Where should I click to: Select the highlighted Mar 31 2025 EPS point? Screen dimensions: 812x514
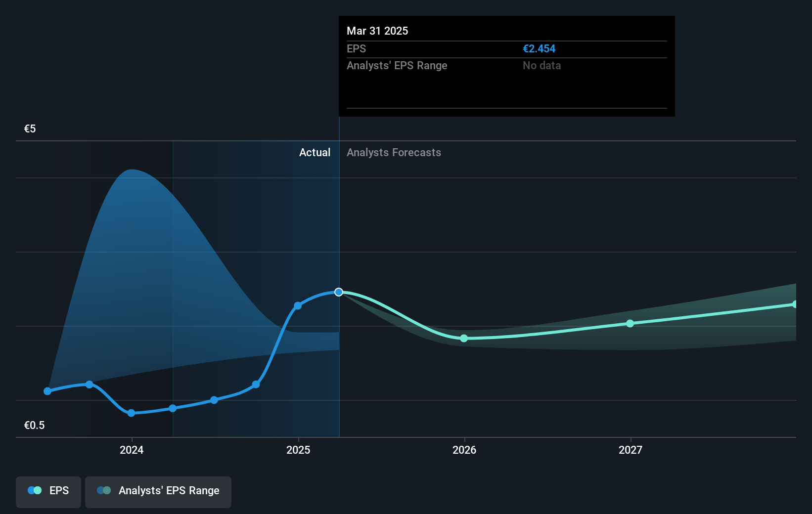[339, 292]
